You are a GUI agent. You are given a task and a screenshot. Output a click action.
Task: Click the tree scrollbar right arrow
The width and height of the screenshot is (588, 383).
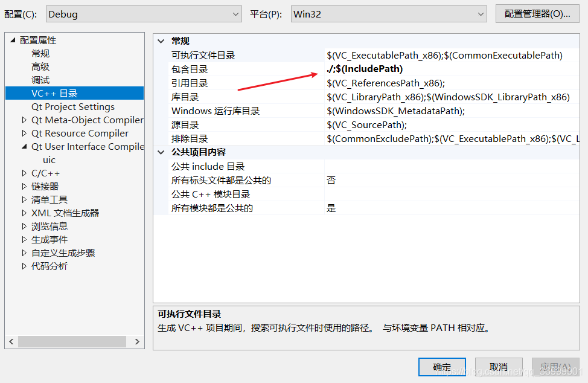pos(137,341)
